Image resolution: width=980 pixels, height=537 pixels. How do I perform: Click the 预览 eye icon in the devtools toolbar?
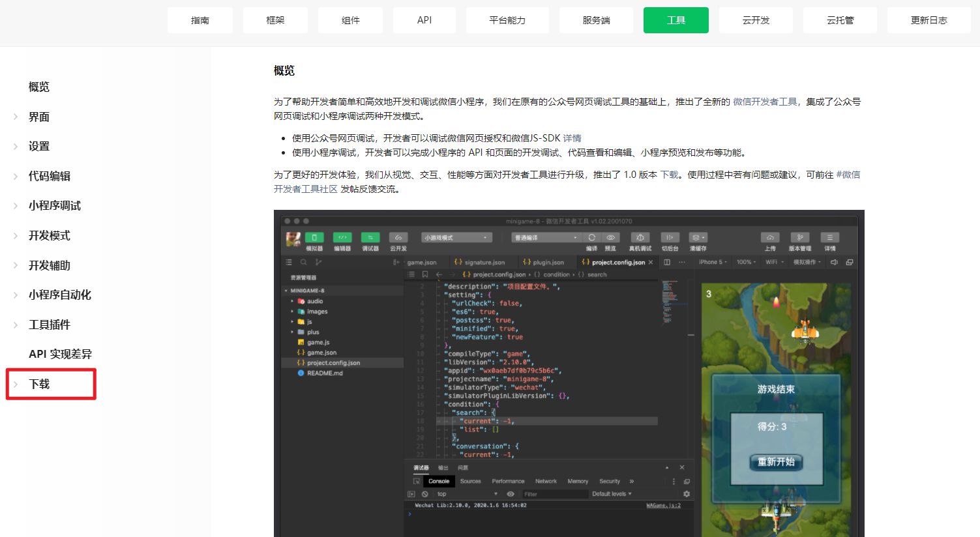click(610, 238)
